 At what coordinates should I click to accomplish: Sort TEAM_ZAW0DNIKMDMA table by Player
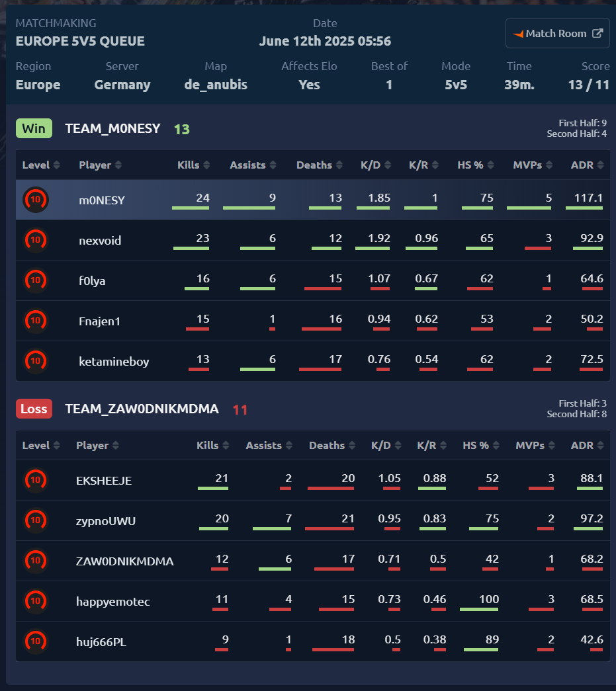97,446
